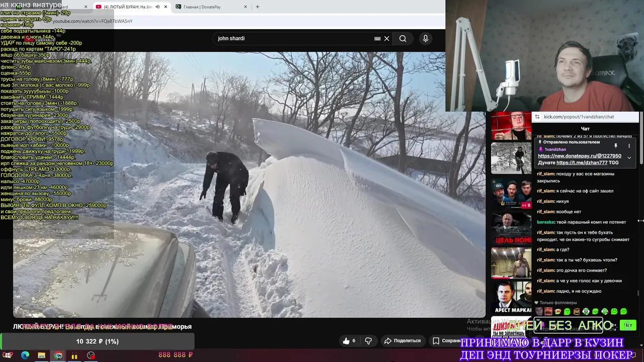The width and height of the screenshot is (644, 362).
Task: Open a new browser tab with plus icon
Action: 258,7
